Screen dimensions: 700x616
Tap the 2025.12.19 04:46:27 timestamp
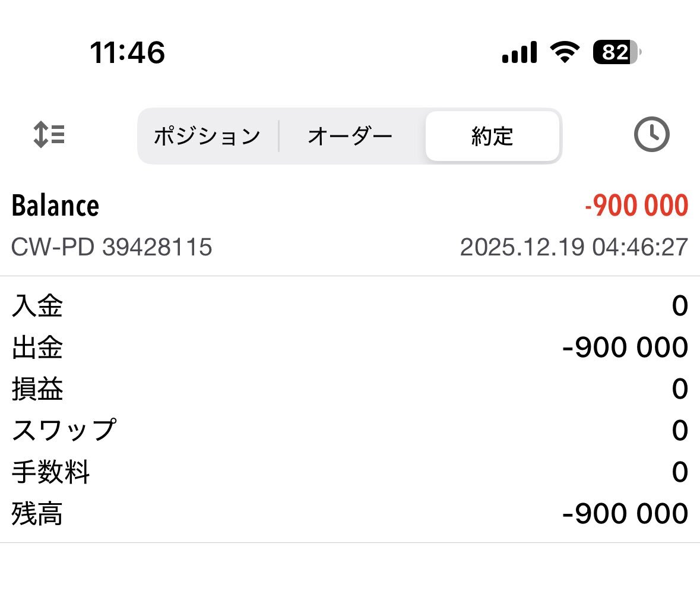click(574, 247)
